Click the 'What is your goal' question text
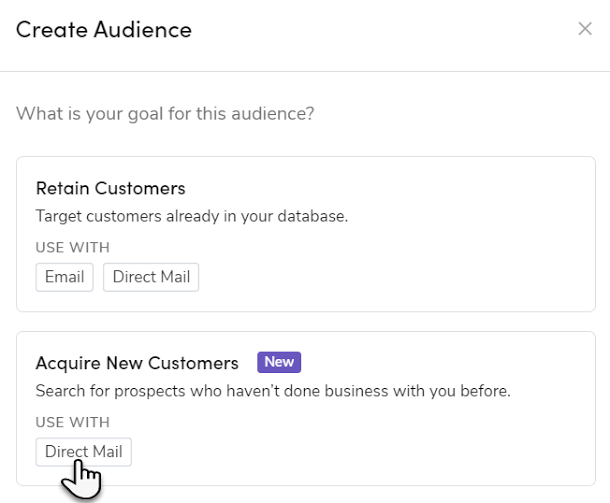This screenshot has height=503, width=610. [x=165, y=114]
